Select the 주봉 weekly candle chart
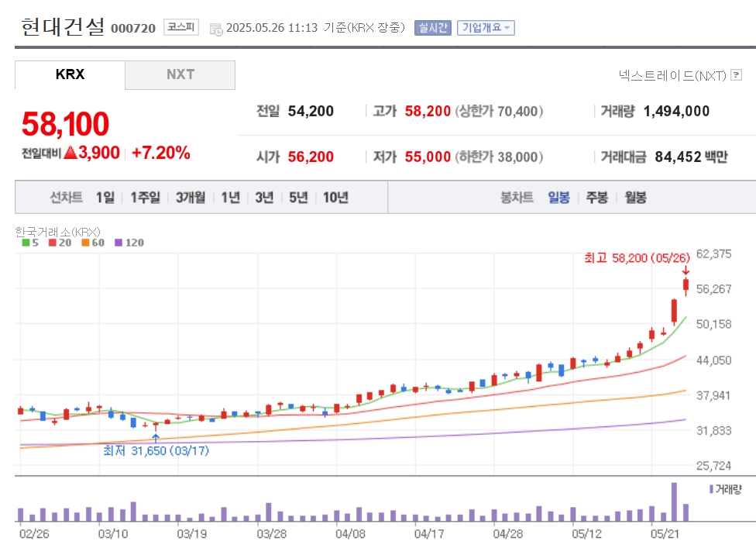 597,197
